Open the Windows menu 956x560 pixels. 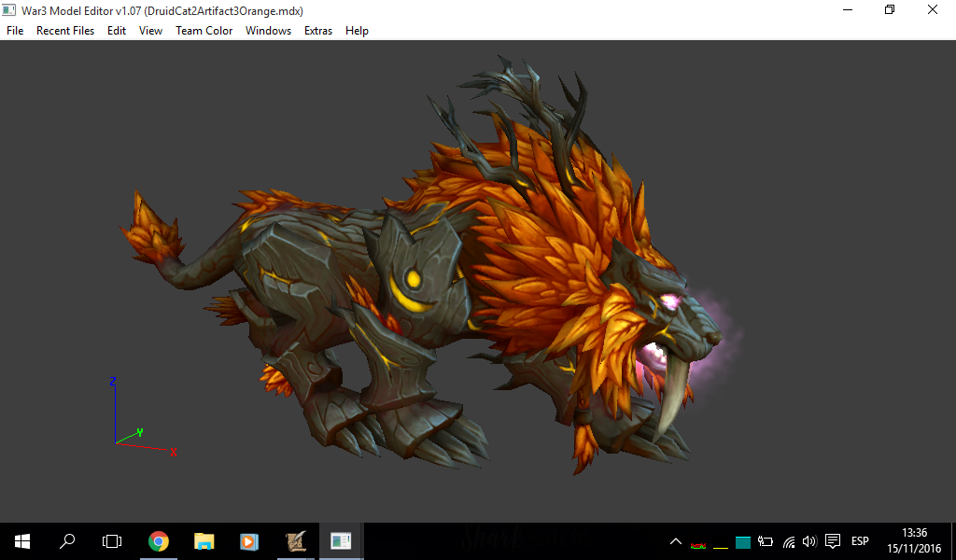(x=268, y=31)
